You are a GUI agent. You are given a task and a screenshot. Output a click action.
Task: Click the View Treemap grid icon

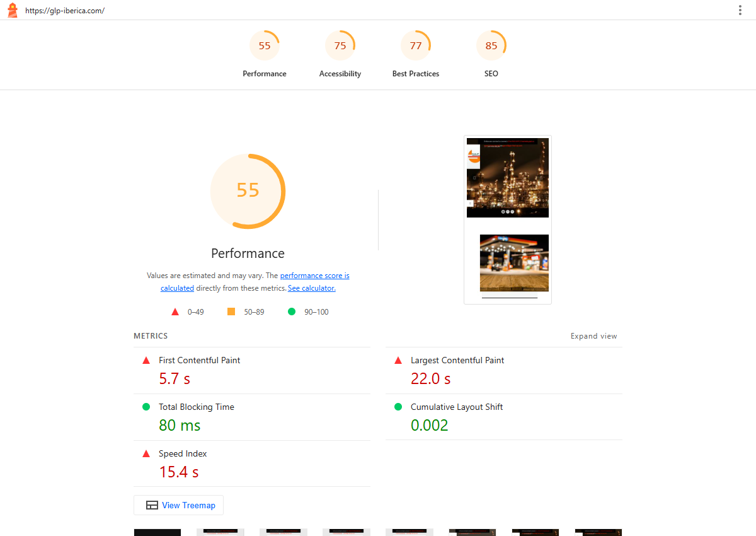(152, 505)
